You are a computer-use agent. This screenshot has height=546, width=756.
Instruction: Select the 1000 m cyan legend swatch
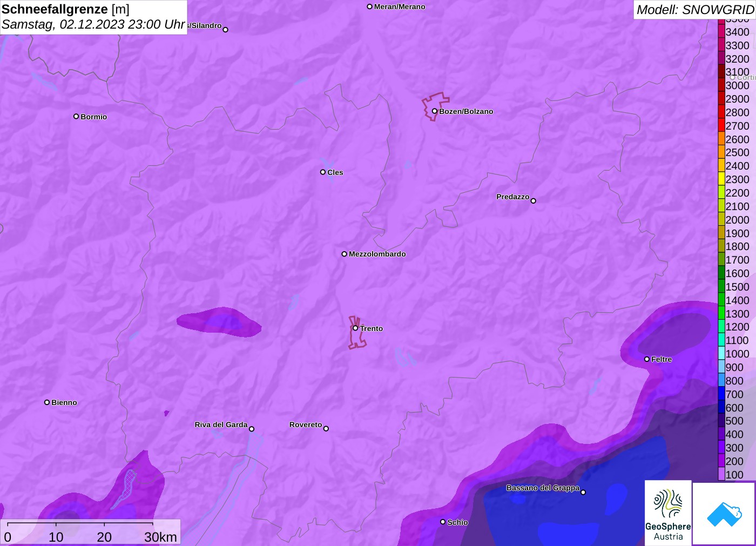tap(721, 353)
